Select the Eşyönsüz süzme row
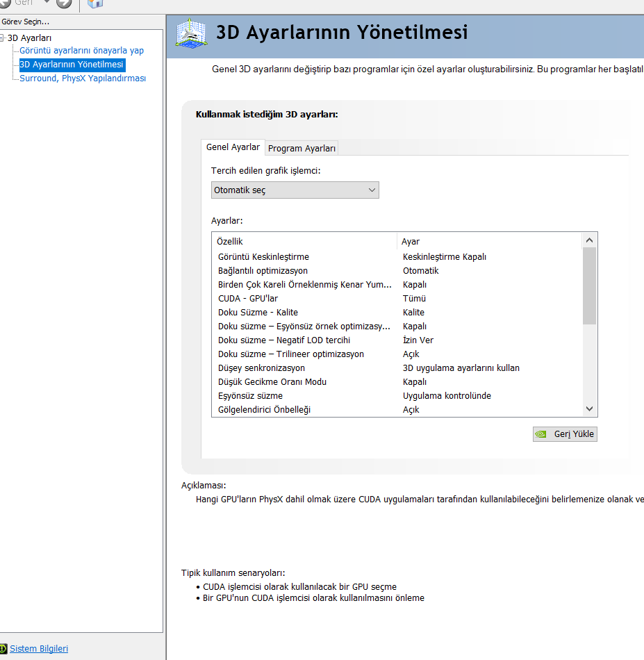 point(397,396)
